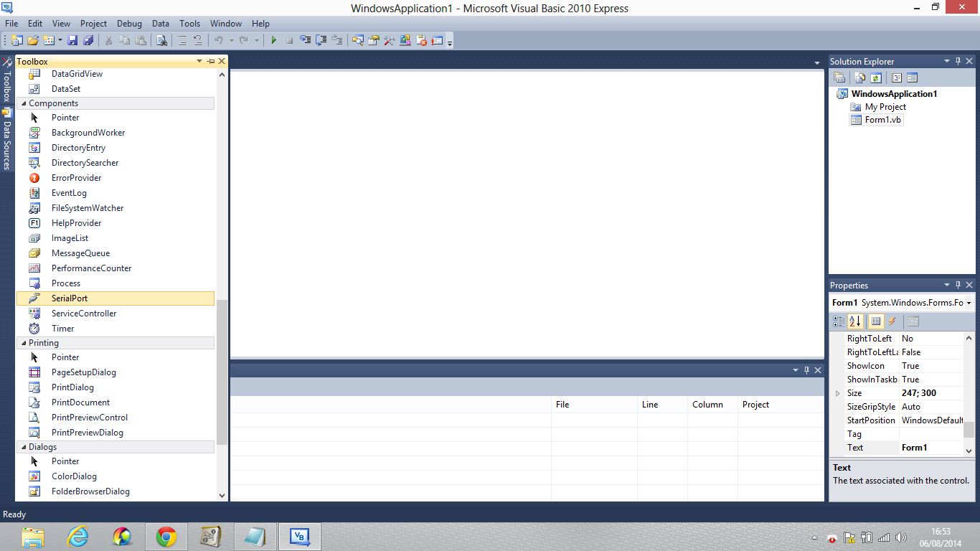Open the Undo history dropdown arrow
Viewport: 980px width, 551px height.
(232, 40)
